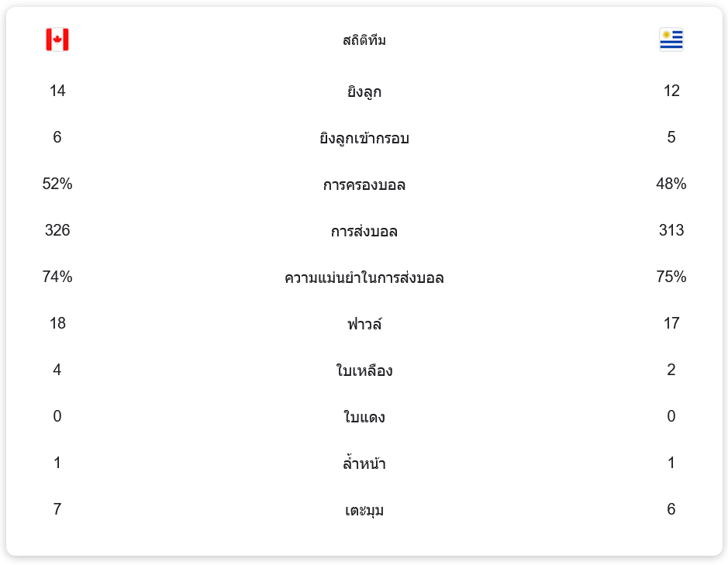Select the ฟาวล์ fouls label
The image size is (728, 565).
(x=364, y=324)
